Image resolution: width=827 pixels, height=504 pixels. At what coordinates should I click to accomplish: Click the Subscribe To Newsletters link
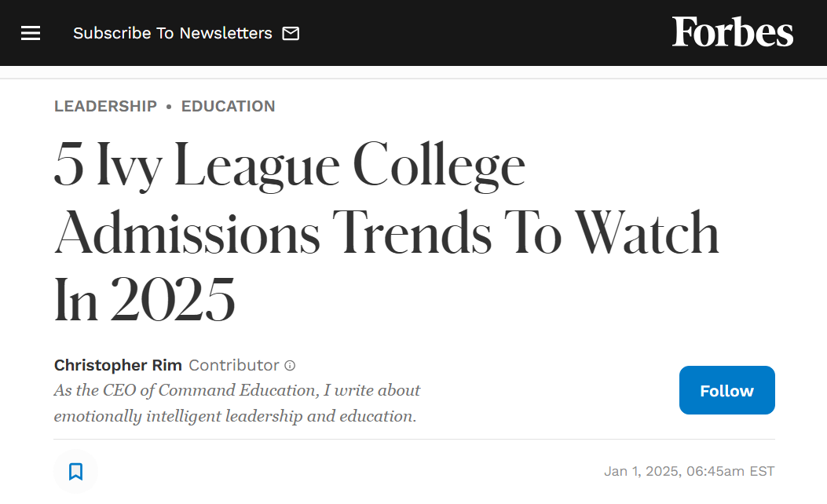click(173, 33)
